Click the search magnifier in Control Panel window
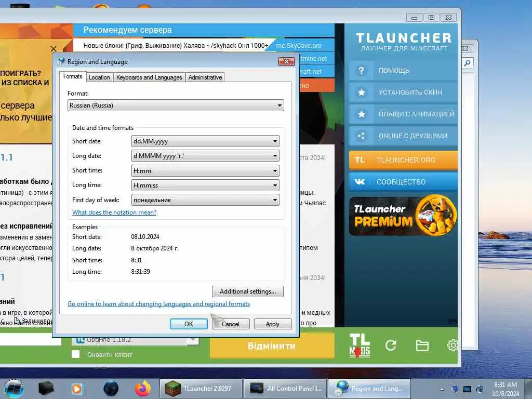 (468, 63)
